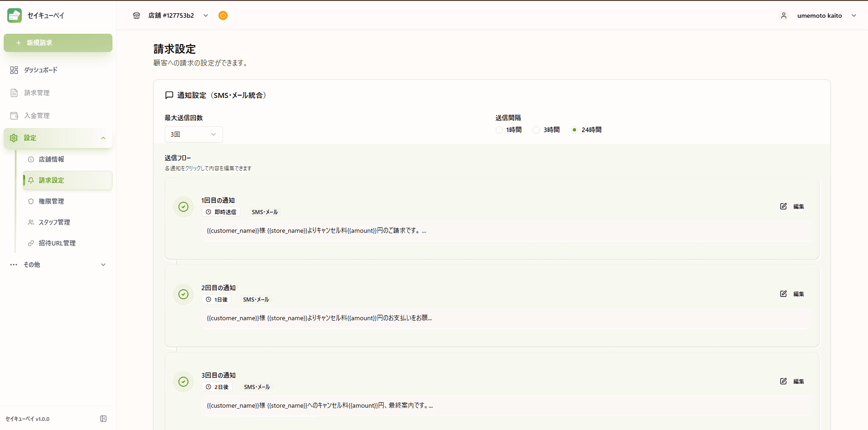Select the 1時間 send interval
Viewport: 868px width, 430px height.
pos(500,130)
